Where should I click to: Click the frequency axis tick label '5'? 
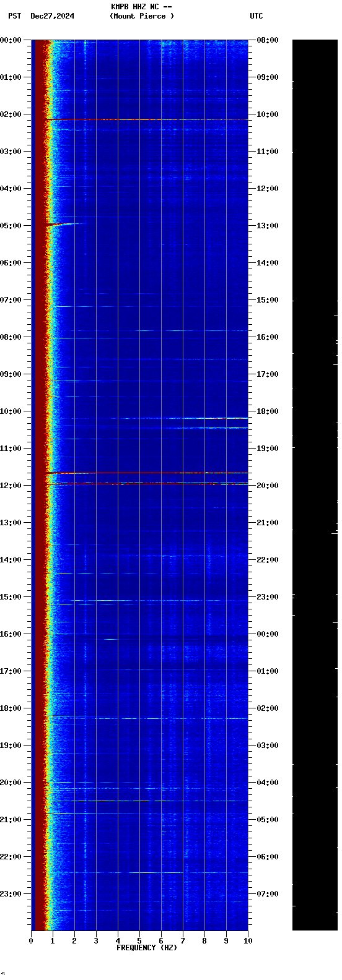tap(139, 941)
